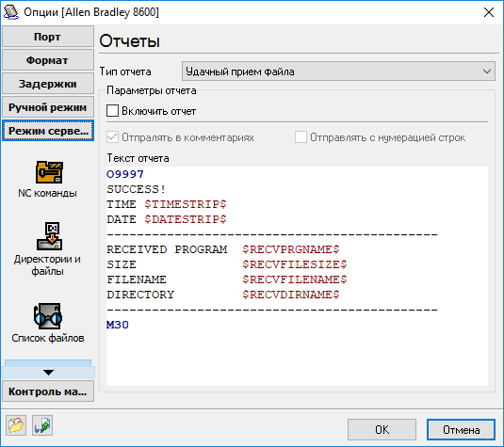
Task: Click inside the Текст отчета editor
Action: 297,276
